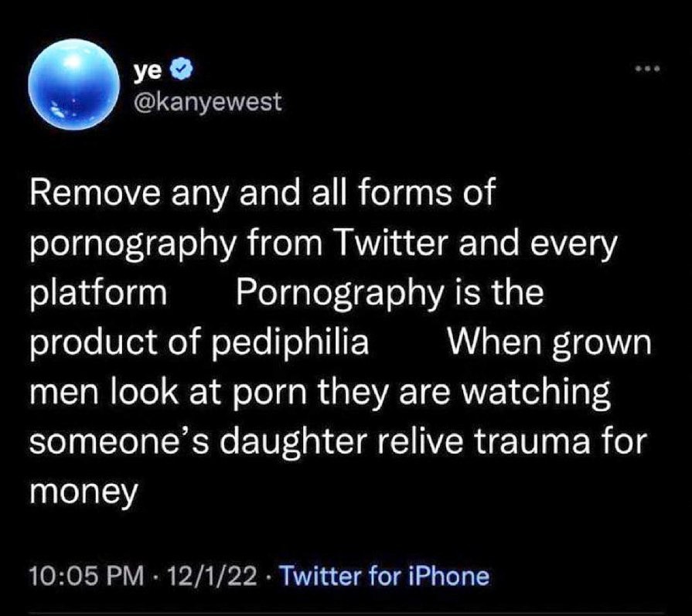The width and height of the screenshot is (692, 616).
Task: Click the word "Twitter" in tweet body
Action: (x=392, y=242)
